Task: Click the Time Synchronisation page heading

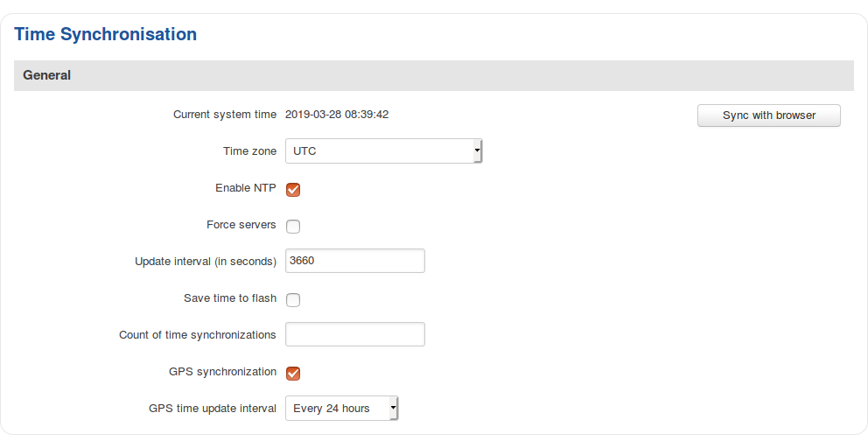Action: 105,34
